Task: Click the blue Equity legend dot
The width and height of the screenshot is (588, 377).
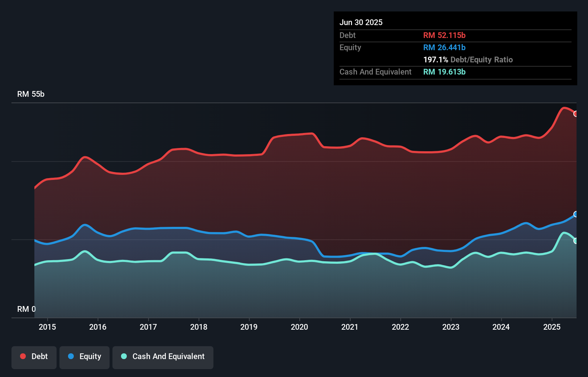Action: pyautogui.click(x=72, y=357)
